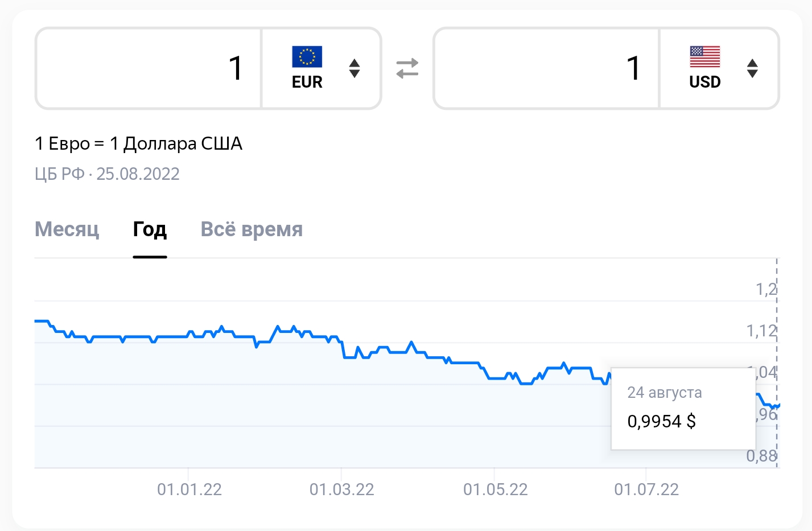
Task: Switch to the Всё время tab
Action: [x=252, y=229]
